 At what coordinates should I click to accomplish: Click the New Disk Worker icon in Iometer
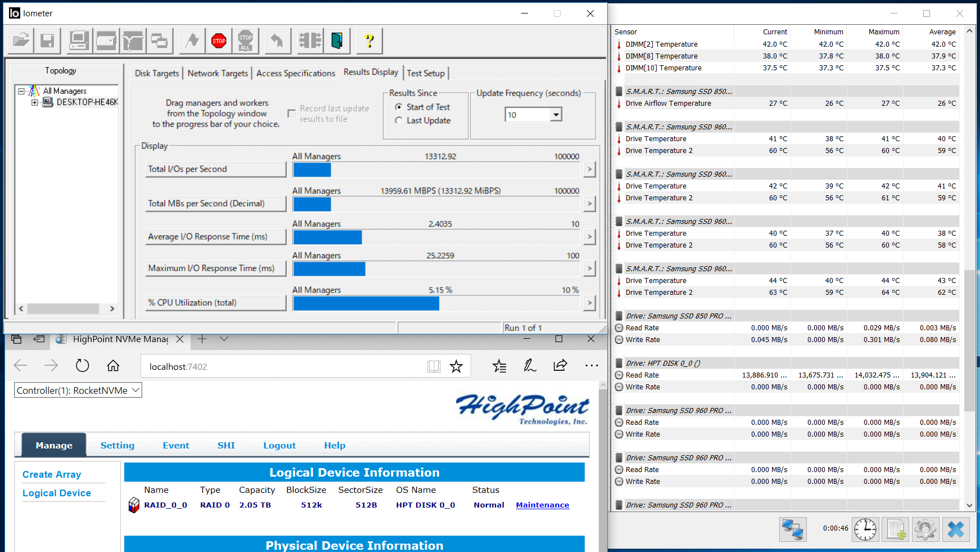click(x=106, y=41)
